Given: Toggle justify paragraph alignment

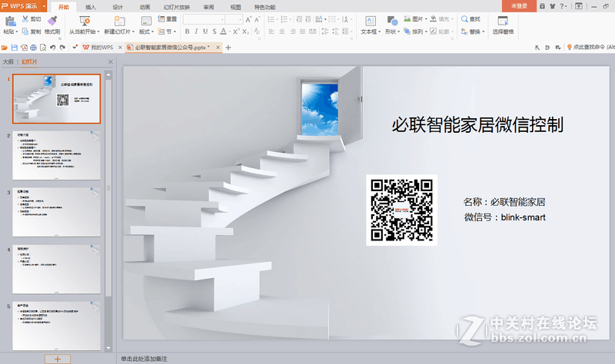Looking at the screenshot, I should (x=302, y=31).
